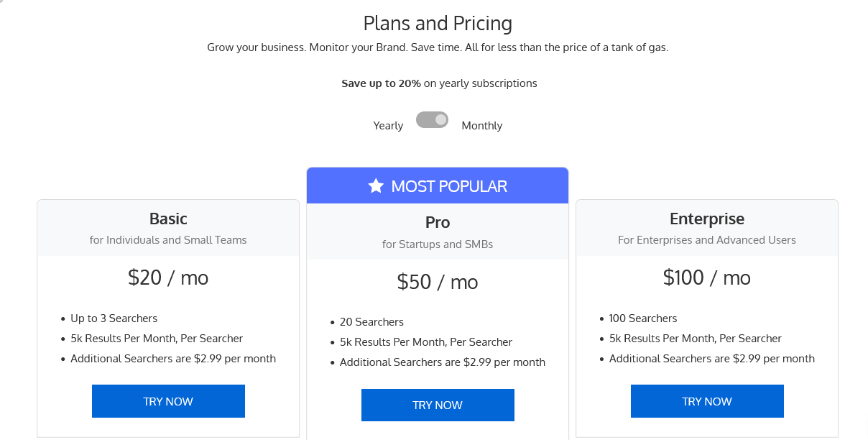Image resolution: width=868 pixels, height=445 pixels.
Task: Click 'for Startups and SMBs' subtitle
Action: pyautogui.click(x=438, y=244)
